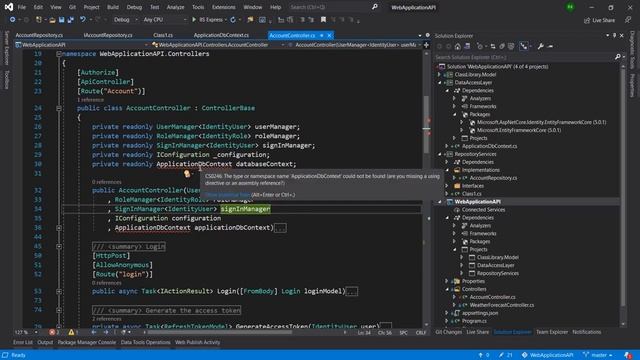Click the red error count icon
The width and height of the screenshot is (640, 360).
coord(52,332)
